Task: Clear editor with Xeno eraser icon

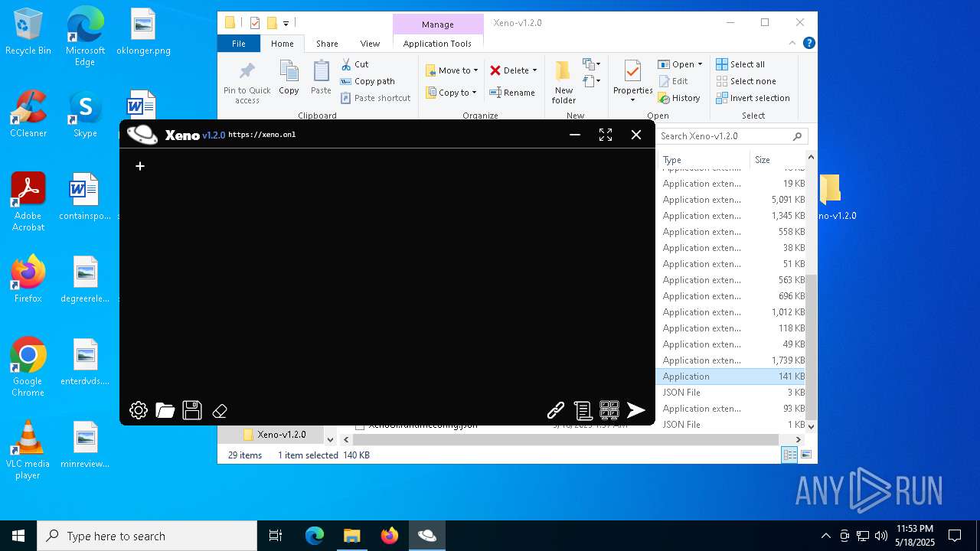Action: [x=220, y=411]
